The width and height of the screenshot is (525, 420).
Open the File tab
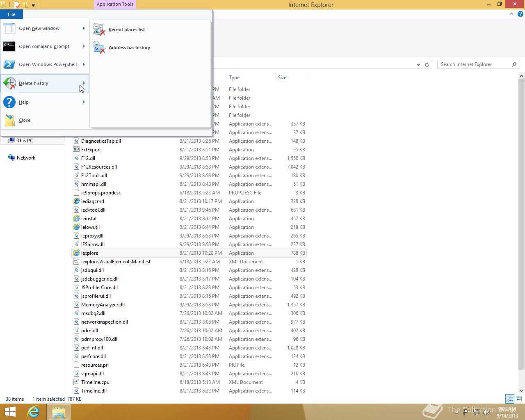pyautogui.click(x=11, y=14)
